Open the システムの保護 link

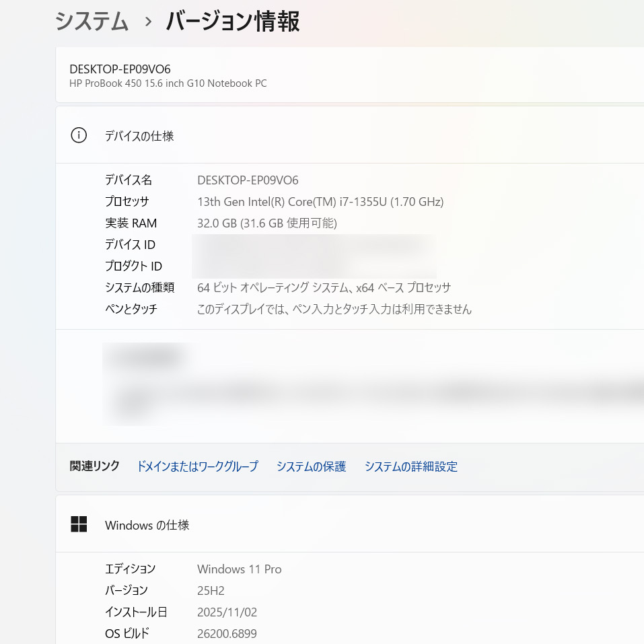click(x=312, y=466)
